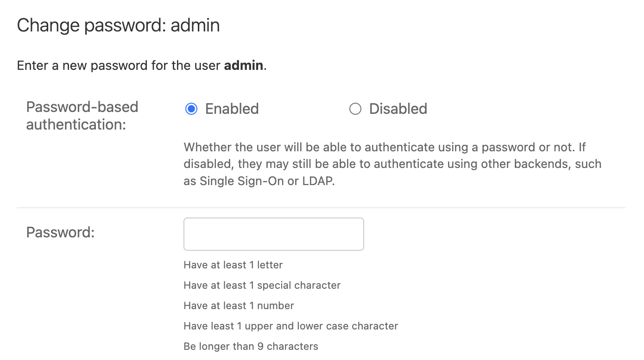
Task: Click the "Password:" field label
Action: [x=60, y=232]
